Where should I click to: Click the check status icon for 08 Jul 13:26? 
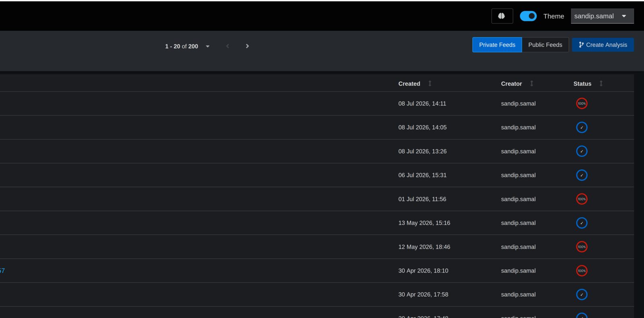[x=582, y=151]
